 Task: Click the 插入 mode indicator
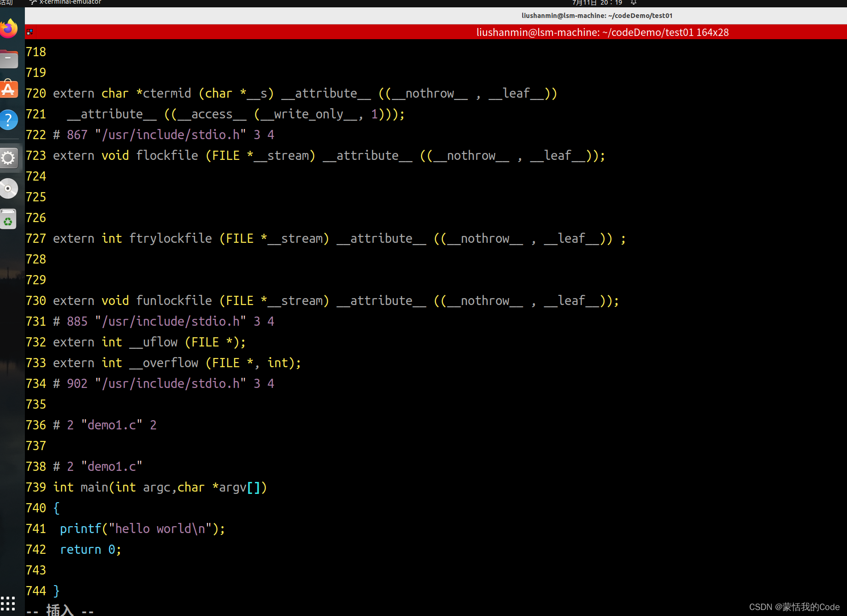[60, 610]
